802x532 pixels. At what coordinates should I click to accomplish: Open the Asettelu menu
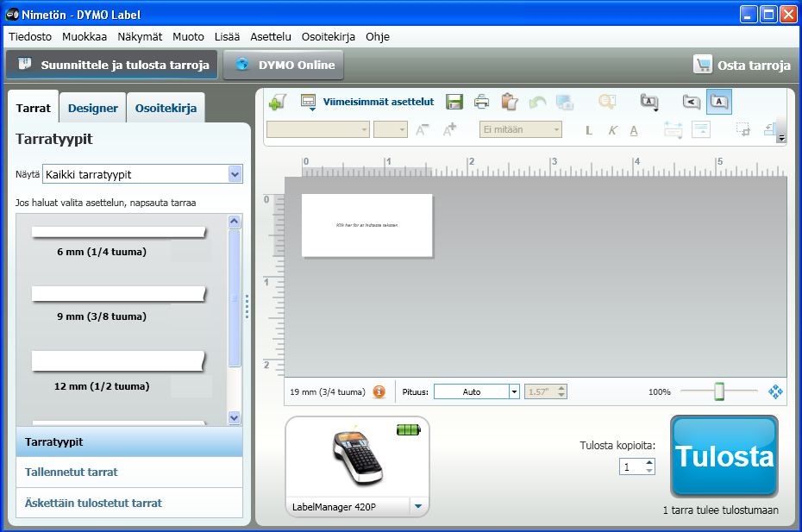click(271, 37)
